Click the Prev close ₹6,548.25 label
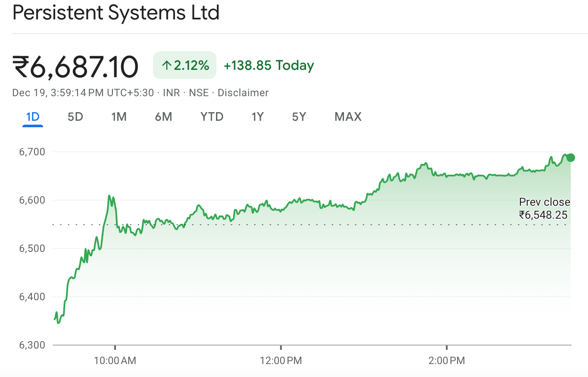The image size is (588, 377). pyautogui.click(x=544, y=208)
